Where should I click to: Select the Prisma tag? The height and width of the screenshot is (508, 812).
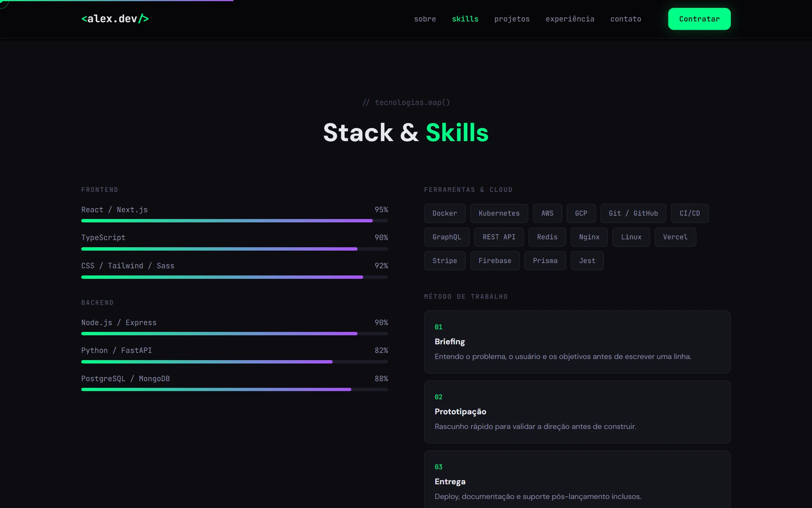click(x=545, y=261)
